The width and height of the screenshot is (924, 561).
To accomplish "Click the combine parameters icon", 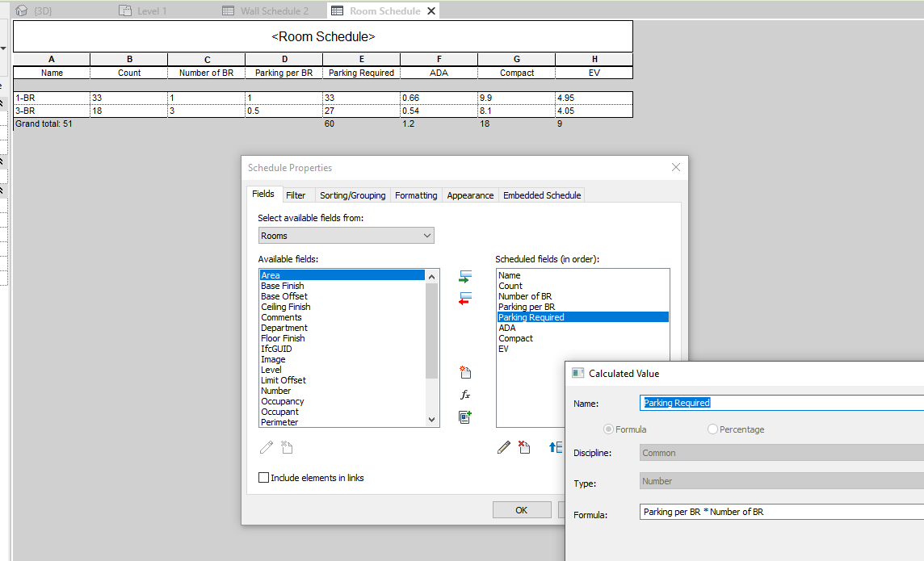I will coord(464,417).
